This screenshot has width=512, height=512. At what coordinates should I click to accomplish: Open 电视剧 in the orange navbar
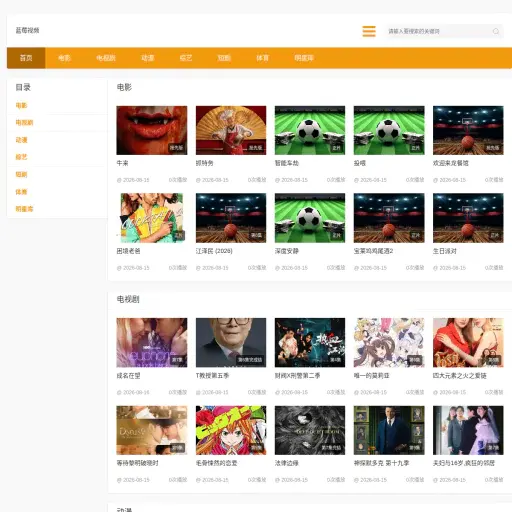(x=106, y=58)
